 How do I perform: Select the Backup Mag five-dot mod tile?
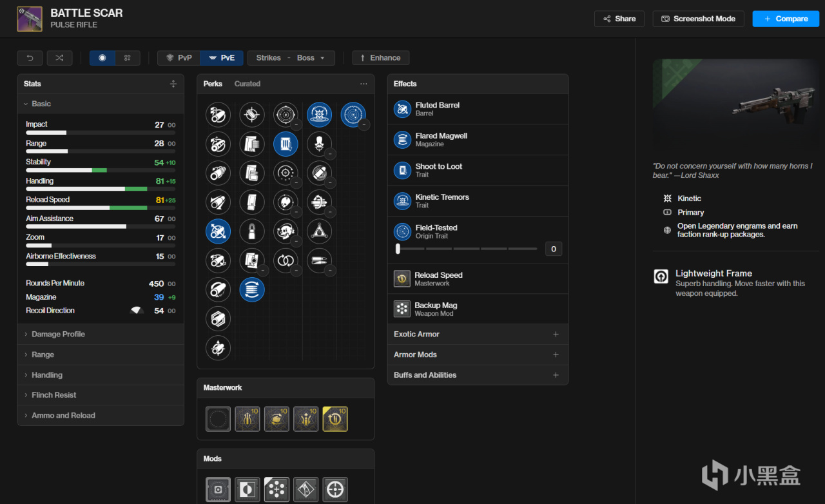tap(277, 490)
